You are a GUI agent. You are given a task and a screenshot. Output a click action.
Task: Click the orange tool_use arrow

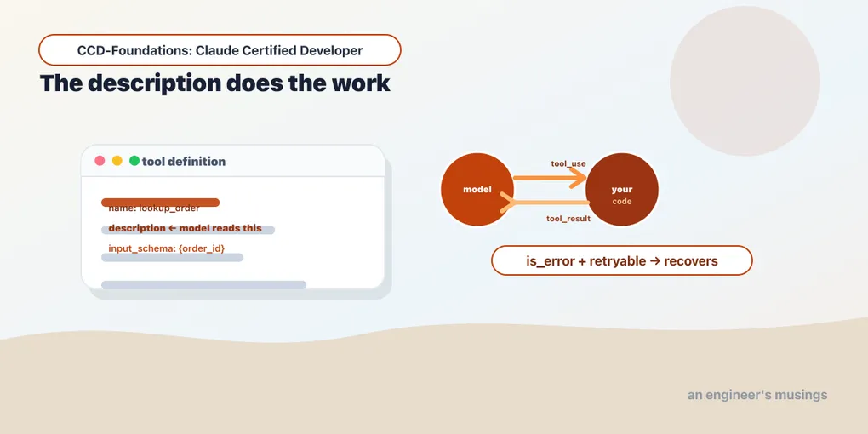coord(550,178)
